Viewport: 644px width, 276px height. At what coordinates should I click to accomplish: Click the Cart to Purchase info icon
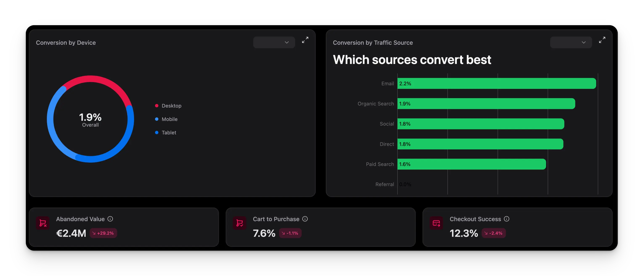(x=305, y=219)
